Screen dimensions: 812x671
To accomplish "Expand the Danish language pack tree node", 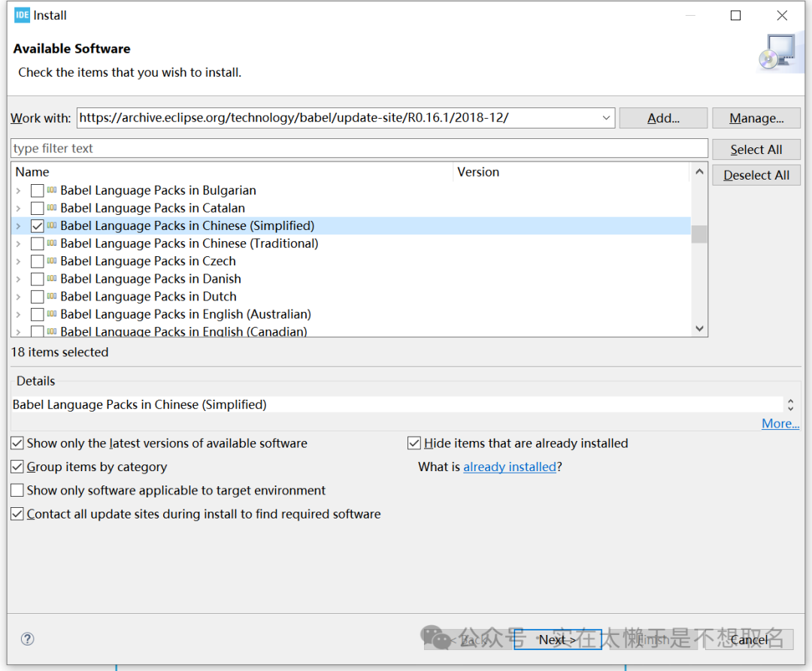I will coord(19,279).
